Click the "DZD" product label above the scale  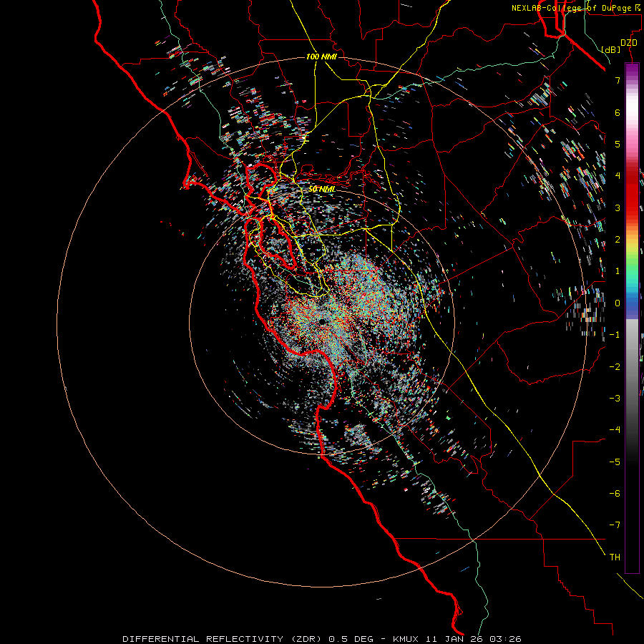tap(629, 43)
